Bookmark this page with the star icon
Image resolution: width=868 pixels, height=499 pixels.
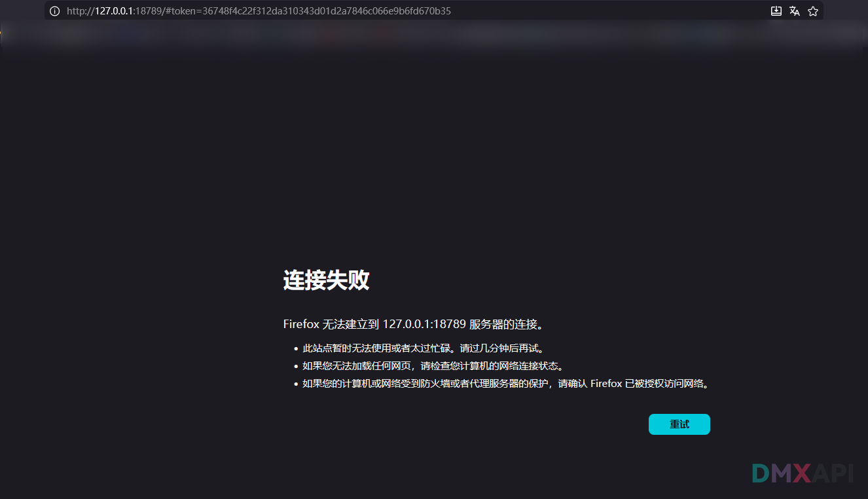[x=812, y=10]
